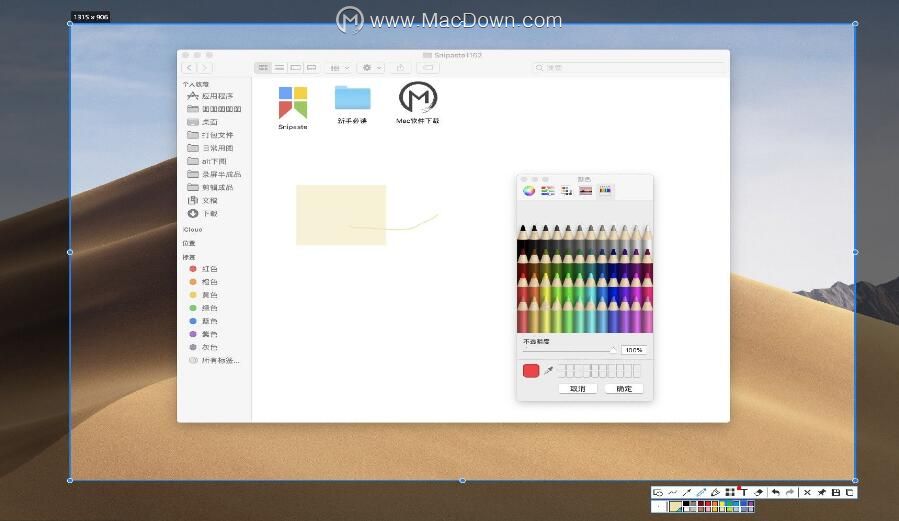Select the Text tool in Snipaste toolbar
The image size is (899, 521).
point(744,492)
